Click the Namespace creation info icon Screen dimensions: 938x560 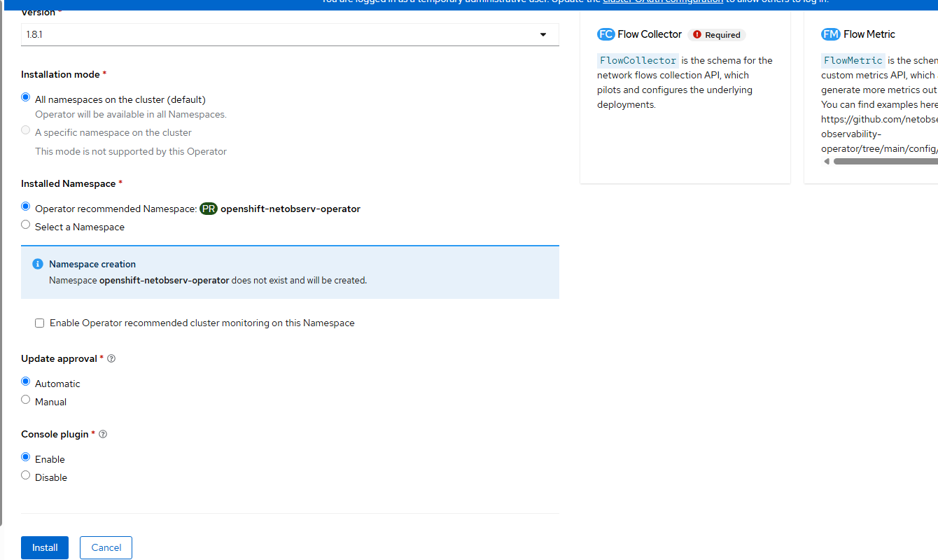(x=38, y=264)
